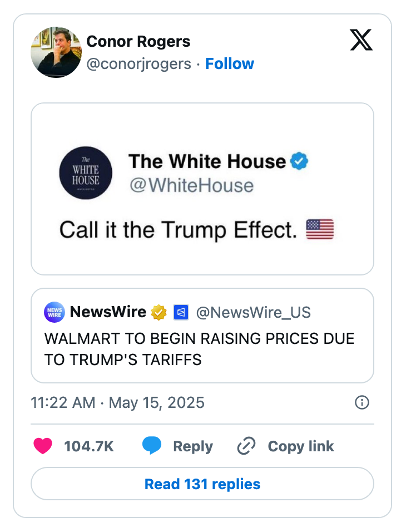Follow the @conorjrogers account
The height and width of the screenshot is (532, 406).
(230, 63)
